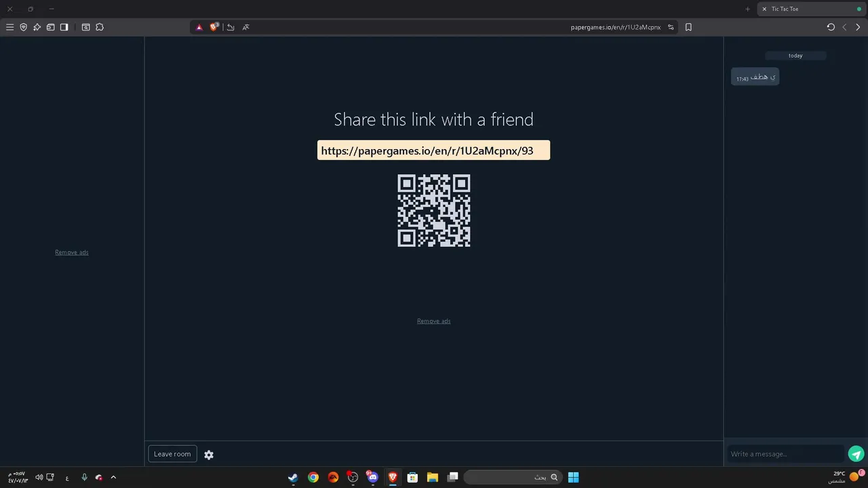Open game settings gear icon

209,455
